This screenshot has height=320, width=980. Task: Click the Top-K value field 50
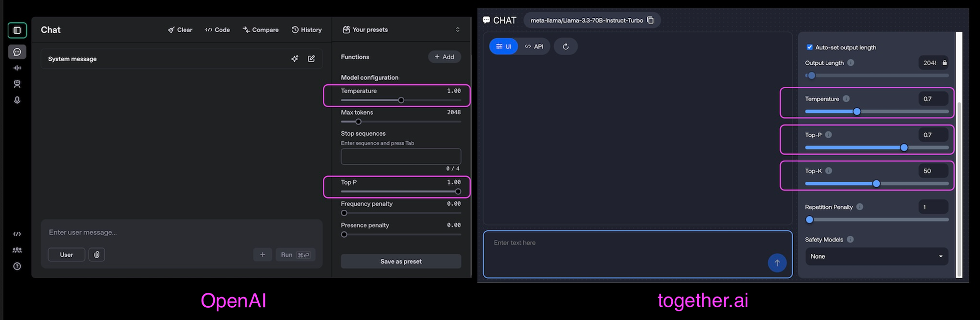point(933,171)
